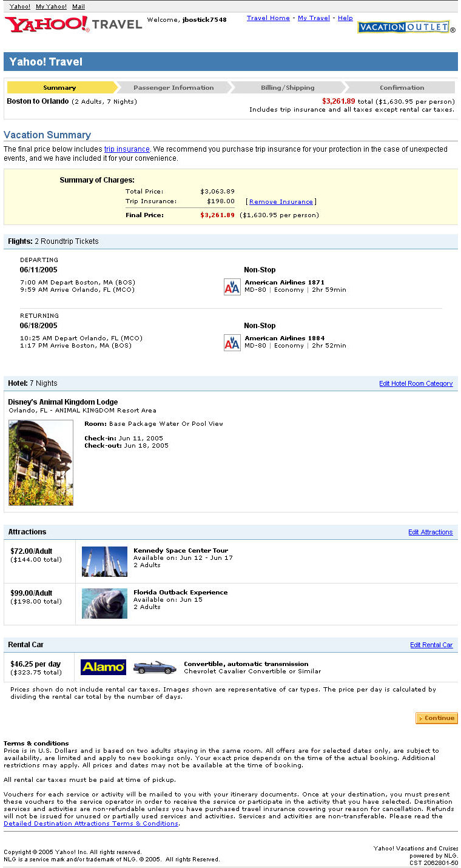Click the Alamo rental car logo
The image size is (461, 868).
pyautogui.click(x=103, y=667)
